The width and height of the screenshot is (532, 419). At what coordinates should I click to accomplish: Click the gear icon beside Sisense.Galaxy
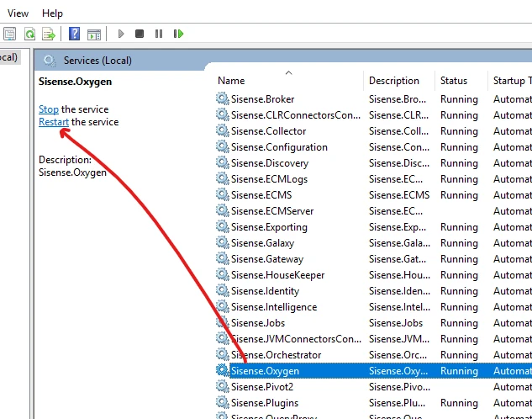click(x=222, y=242)
